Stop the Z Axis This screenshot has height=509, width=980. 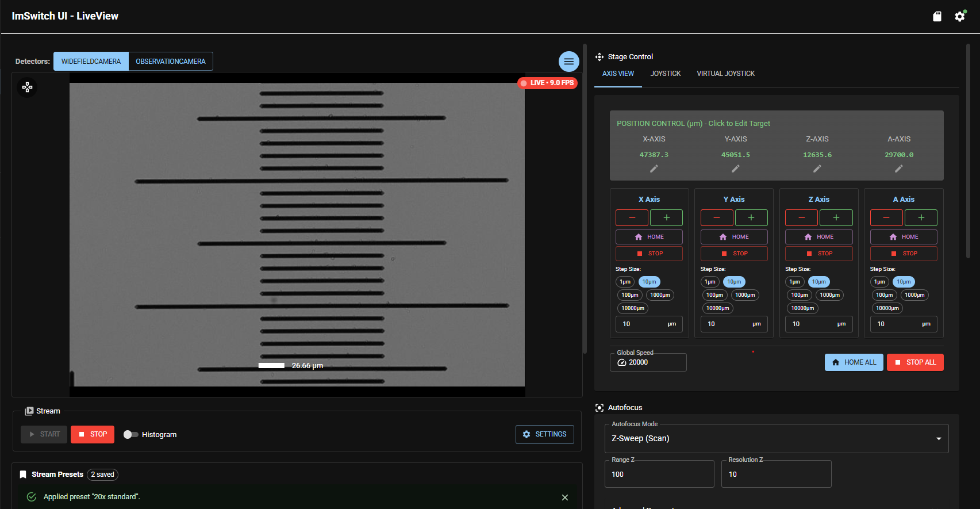[819, 254]
